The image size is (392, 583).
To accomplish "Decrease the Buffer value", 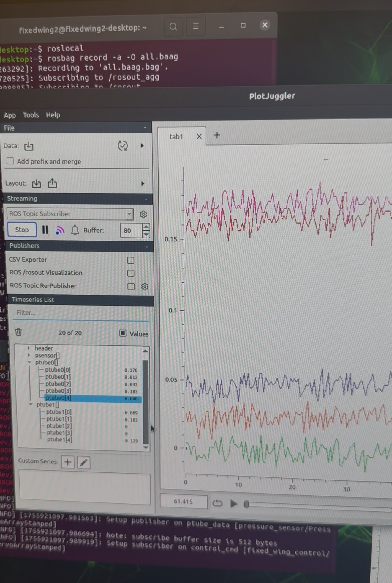I will [x=146, y=234].
